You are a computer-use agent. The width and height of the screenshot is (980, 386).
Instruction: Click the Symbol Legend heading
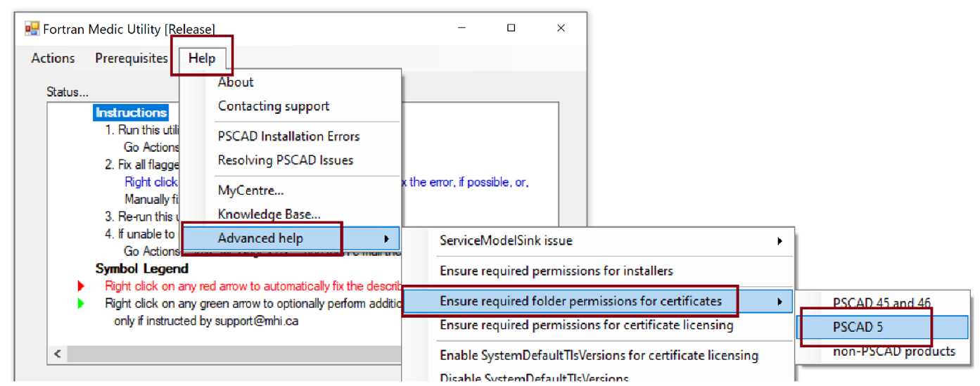(142, 269)
